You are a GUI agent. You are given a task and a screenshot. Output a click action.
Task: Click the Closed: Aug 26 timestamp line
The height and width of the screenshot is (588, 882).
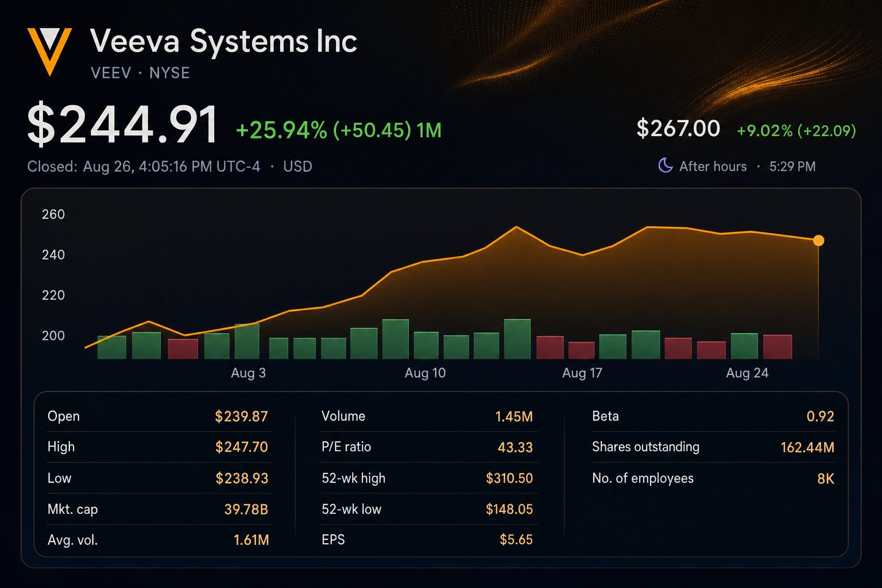169,167
